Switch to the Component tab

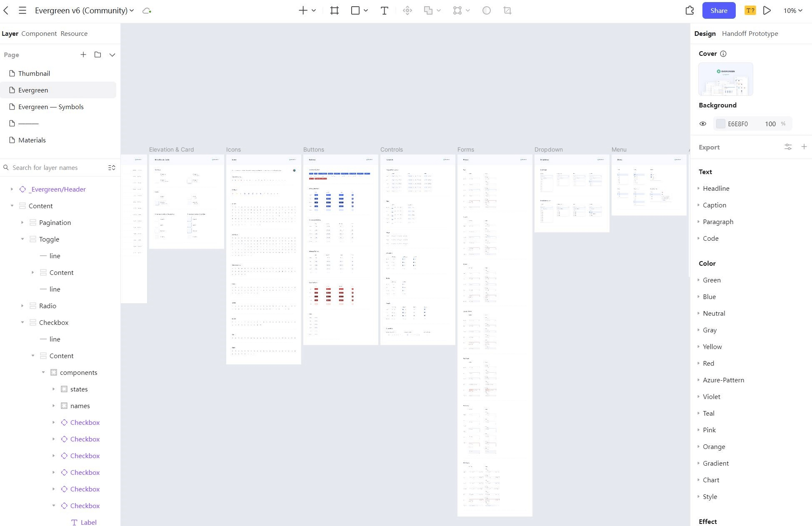pos(39,33)
